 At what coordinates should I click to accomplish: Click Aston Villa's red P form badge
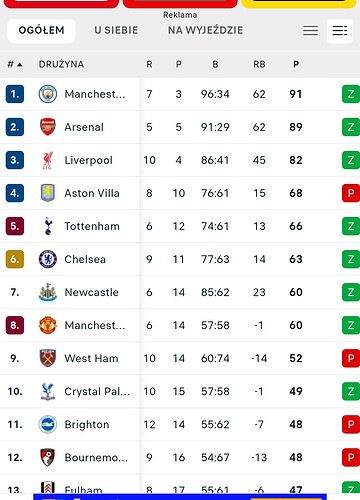tap(351, 193)
